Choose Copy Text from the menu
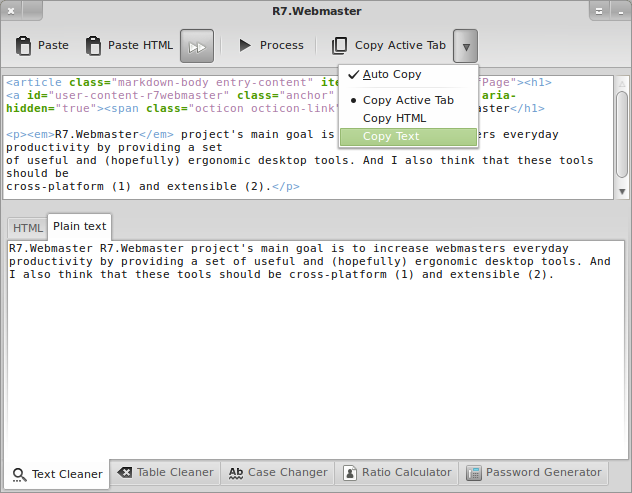632x493 pixels. pos(408,137)
